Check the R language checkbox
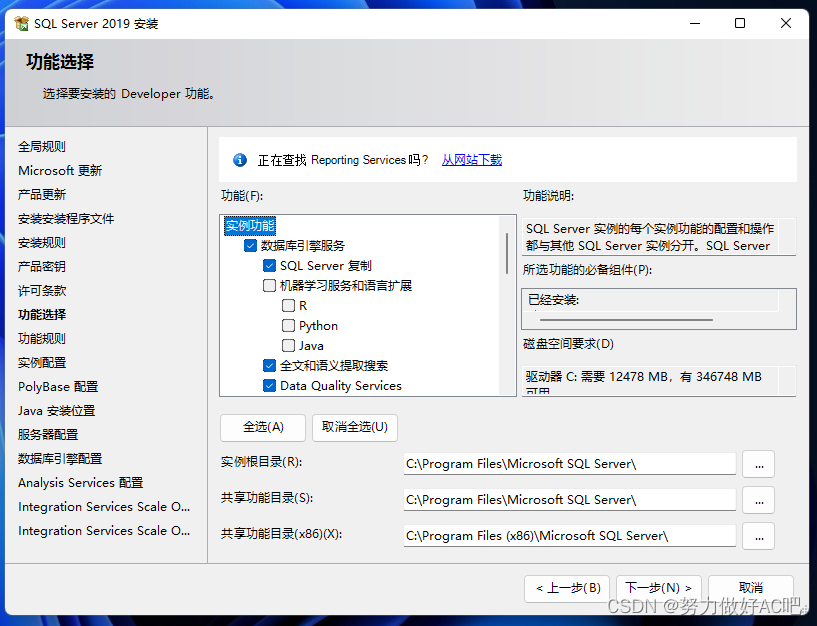The height and width of the screenshot is (626, 817). pyautogui.click(x=288, y=305)
